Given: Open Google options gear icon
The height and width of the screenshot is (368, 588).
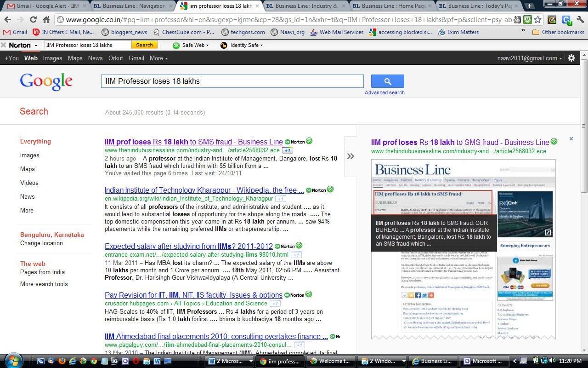Looking at the screenshot, I should tap(571, 58).
